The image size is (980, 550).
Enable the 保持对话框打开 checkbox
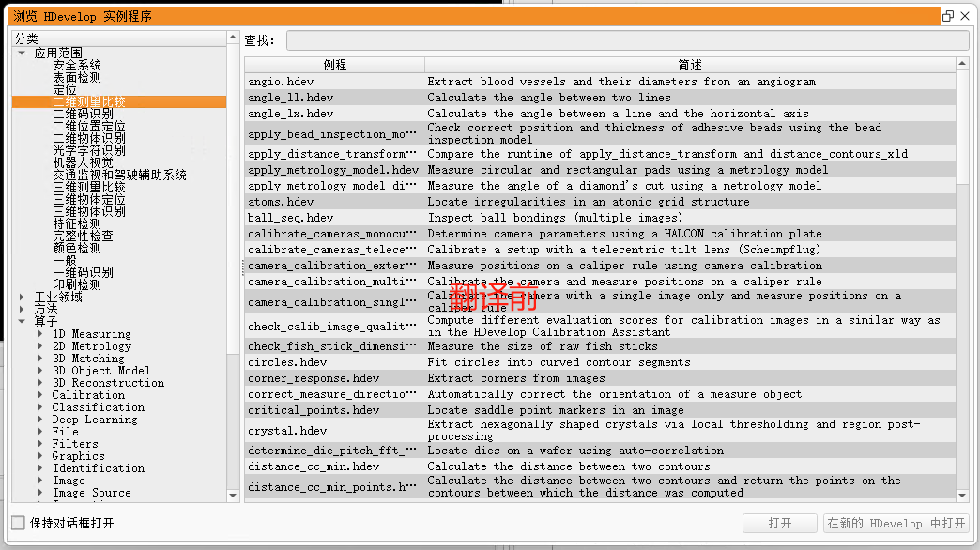18,523
